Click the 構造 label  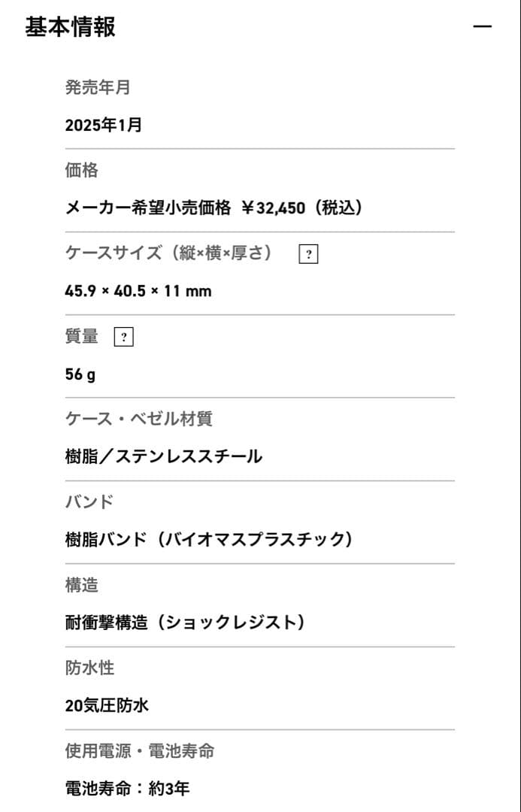(81, 584)
